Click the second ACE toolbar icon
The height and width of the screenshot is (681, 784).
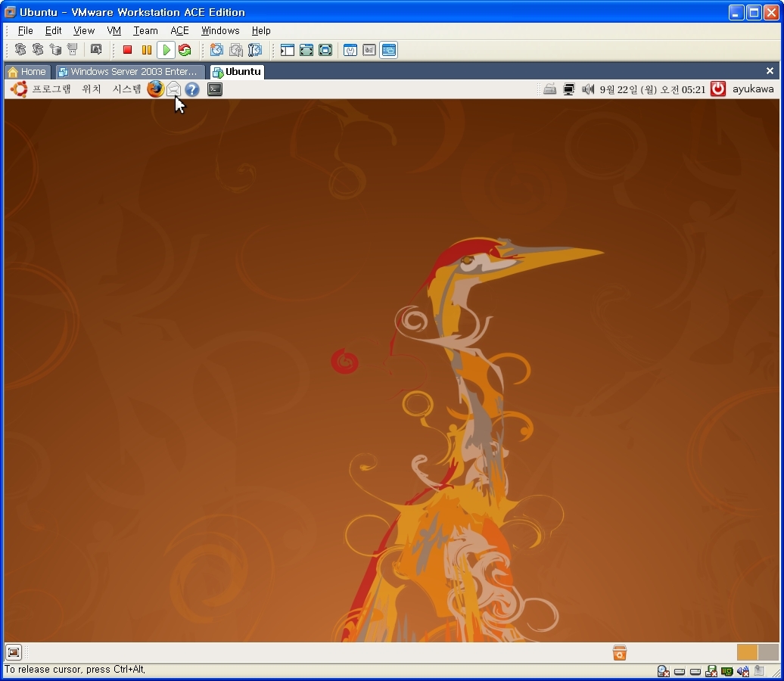(x=38, y=49)
